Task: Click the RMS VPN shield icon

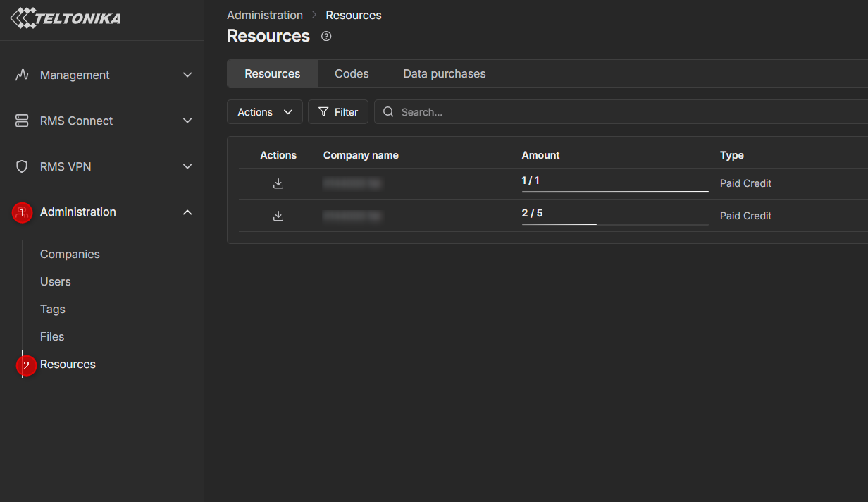Action: click(x=22, y=166)
